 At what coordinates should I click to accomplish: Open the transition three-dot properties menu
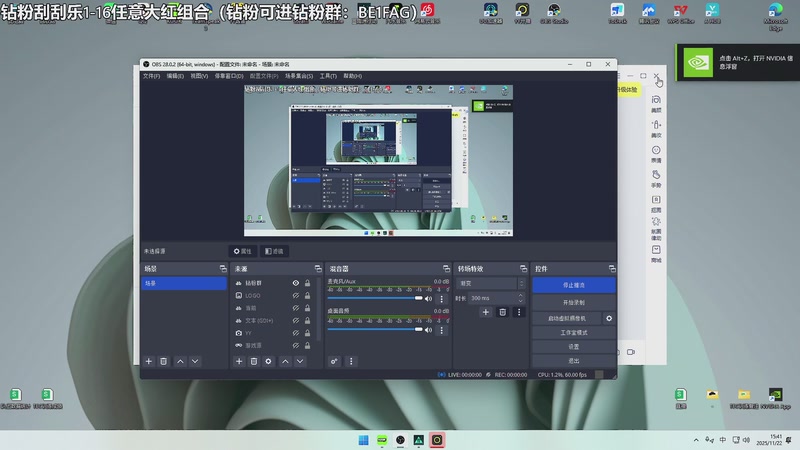tap(519, 312)
